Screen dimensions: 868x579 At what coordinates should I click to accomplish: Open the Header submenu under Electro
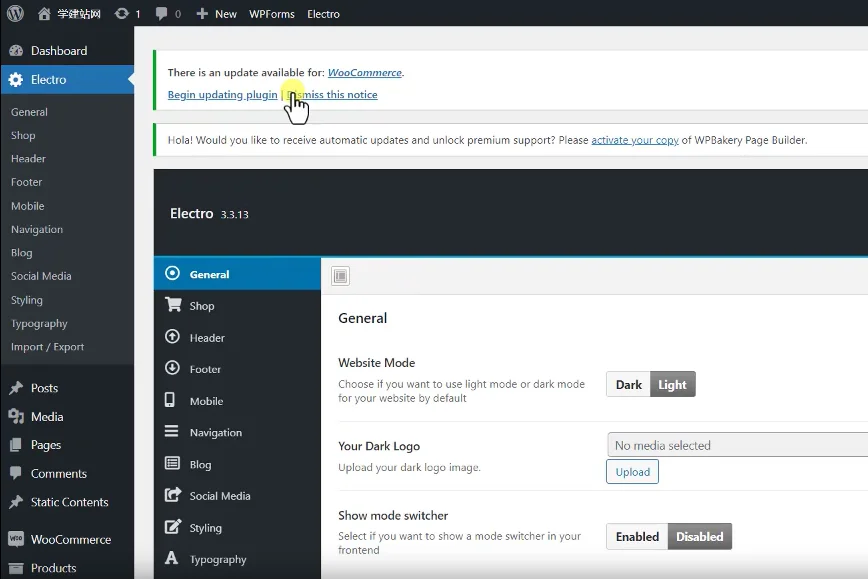[x=28, y=159]
